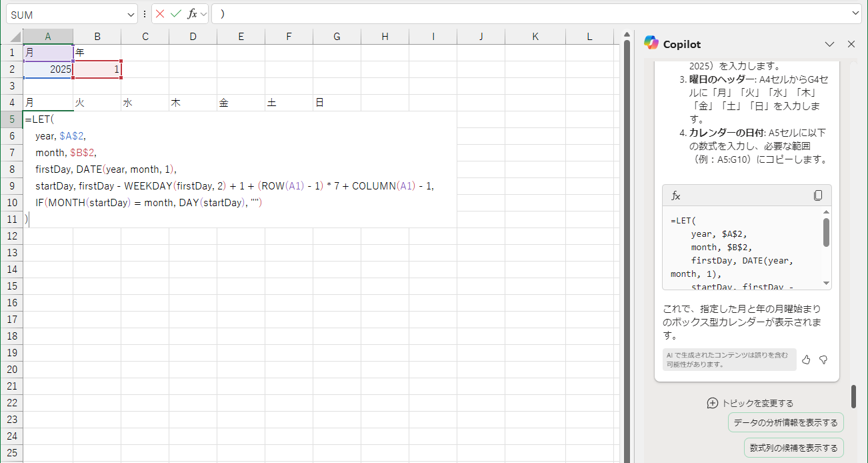Screen dimensions: 868x463
Task: Select column G header
Action: tap(337, 37)
